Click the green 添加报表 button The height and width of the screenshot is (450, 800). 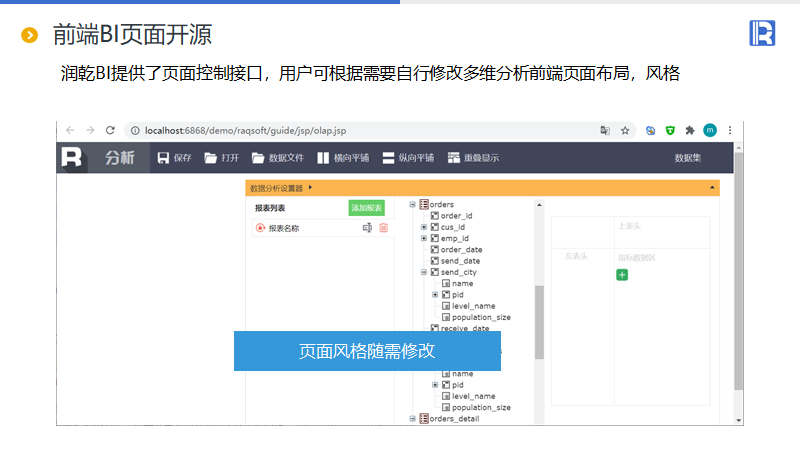366,208
